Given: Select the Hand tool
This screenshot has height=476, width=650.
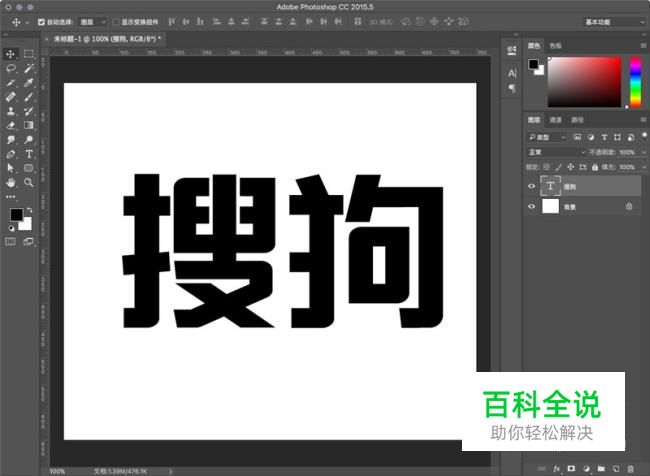Looking at the screenshot, I should point(10,182).
